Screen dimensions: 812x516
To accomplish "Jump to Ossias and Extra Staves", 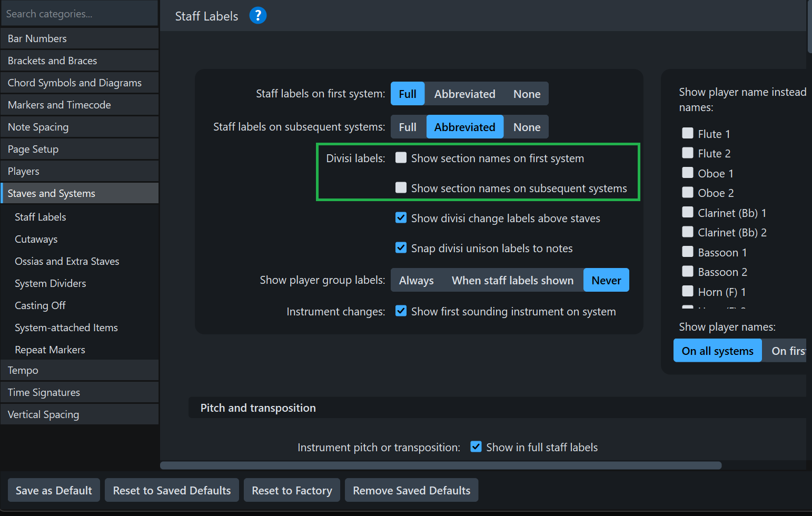I will tap(67, 261).
